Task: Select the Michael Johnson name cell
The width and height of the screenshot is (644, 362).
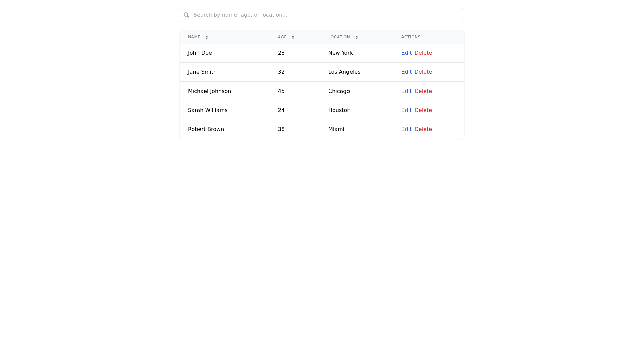Action: click(x=209, y=91)
